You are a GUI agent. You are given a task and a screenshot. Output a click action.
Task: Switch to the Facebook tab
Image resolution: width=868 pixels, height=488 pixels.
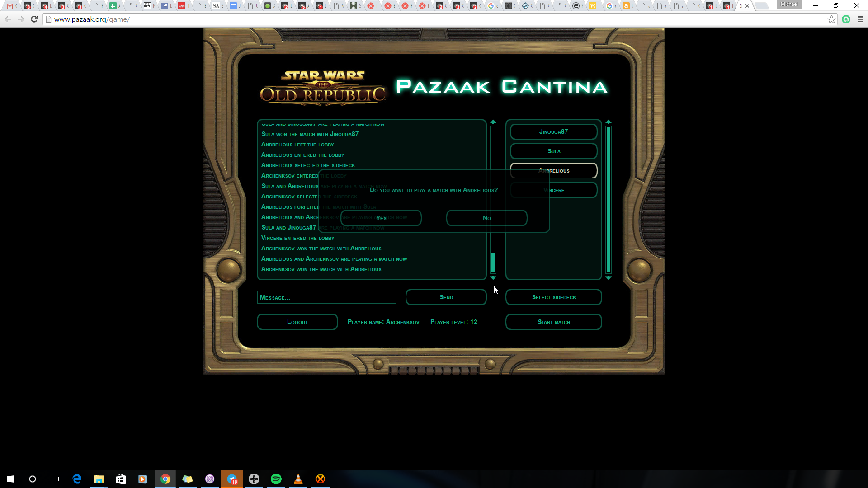(165, 6)
